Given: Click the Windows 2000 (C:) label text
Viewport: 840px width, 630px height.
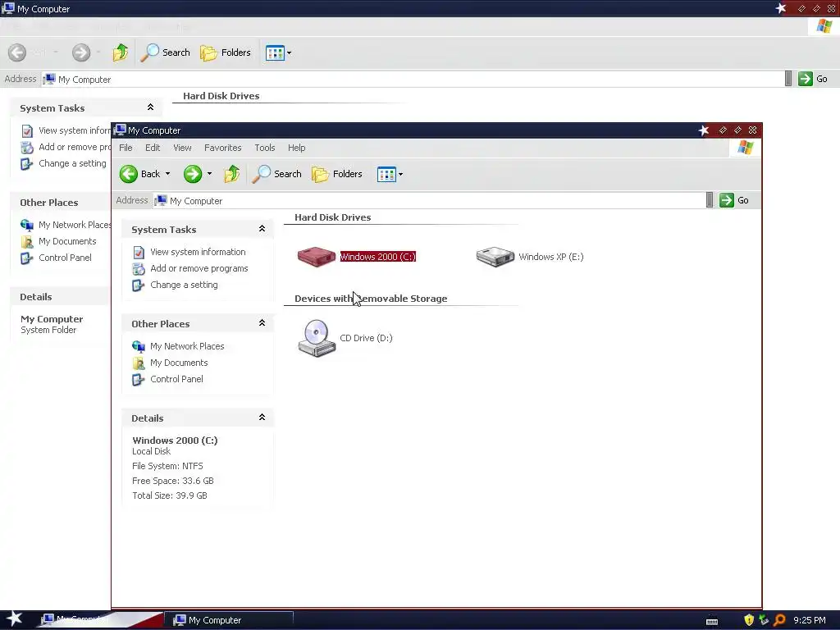Looking at the screenshot, I should point(377,257).
